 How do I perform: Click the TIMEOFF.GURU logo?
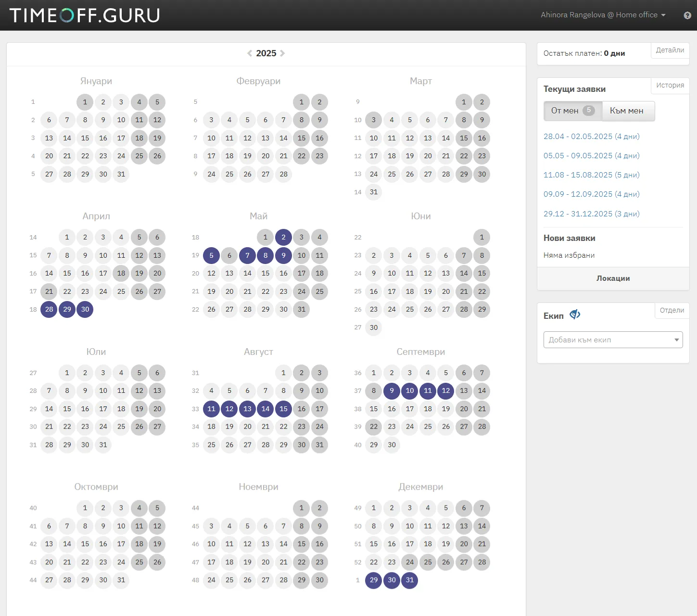(85, 15)
